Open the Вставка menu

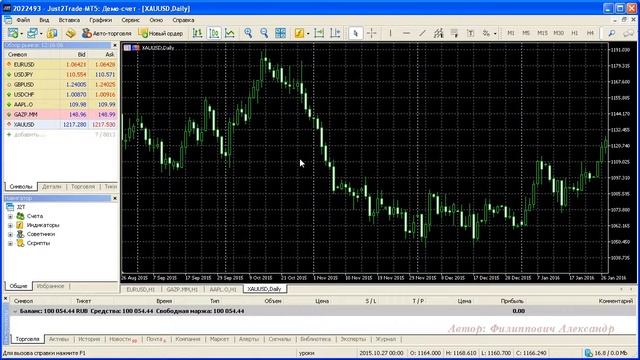[x=69, y=20]
